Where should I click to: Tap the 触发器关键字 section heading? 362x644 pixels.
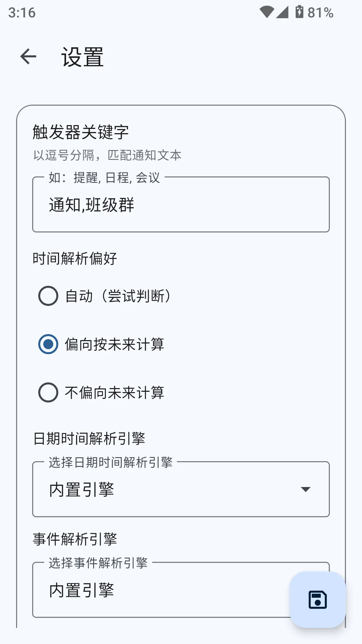tap(81, 132)
